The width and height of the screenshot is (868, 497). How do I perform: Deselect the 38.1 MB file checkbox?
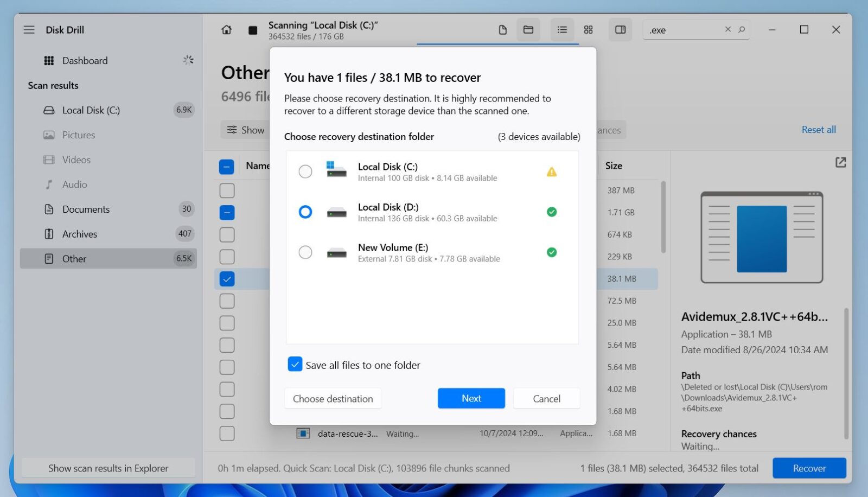click(x=227, y=278)
